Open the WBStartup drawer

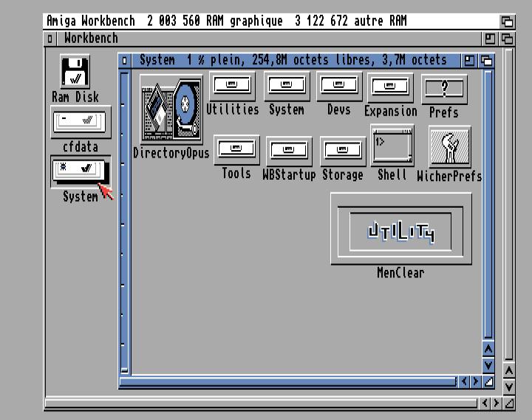(289, 151)
